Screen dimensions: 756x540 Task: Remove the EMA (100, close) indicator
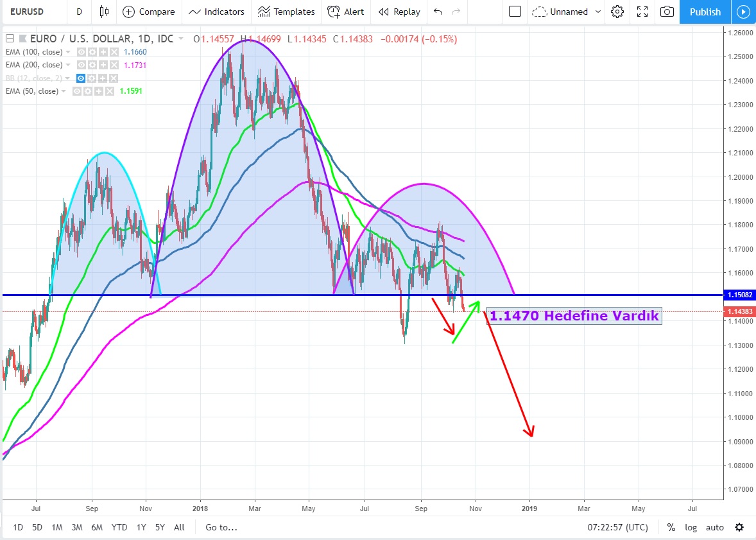[x=114, y=52]
